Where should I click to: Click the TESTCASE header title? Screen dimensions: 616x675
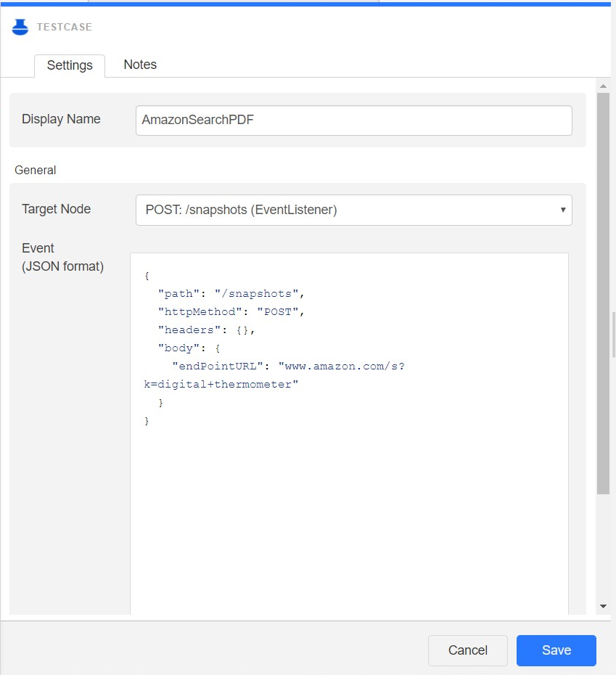[x=65, y=28]
